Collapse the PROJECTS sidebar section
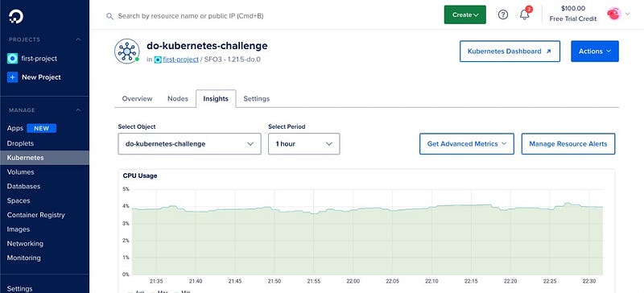Screen dimensions: 644x293 click(x=78, y=39)
